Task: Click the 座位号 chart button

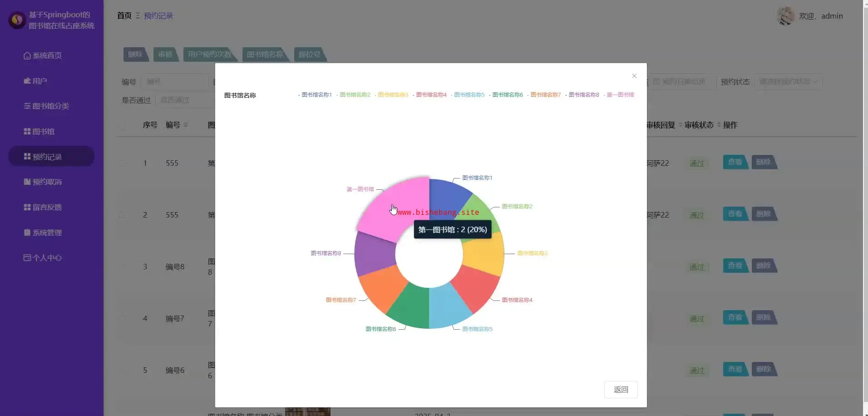Action: point(310,54)
